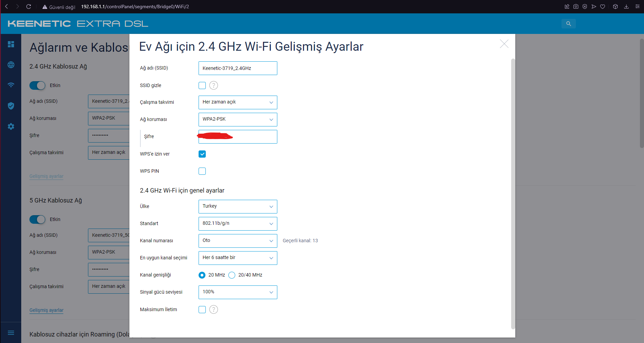This screenshot has height=343, width=644.
Task: Open the Kanal numarası dropdown showing Oto
Action: [x=238, y=241]
